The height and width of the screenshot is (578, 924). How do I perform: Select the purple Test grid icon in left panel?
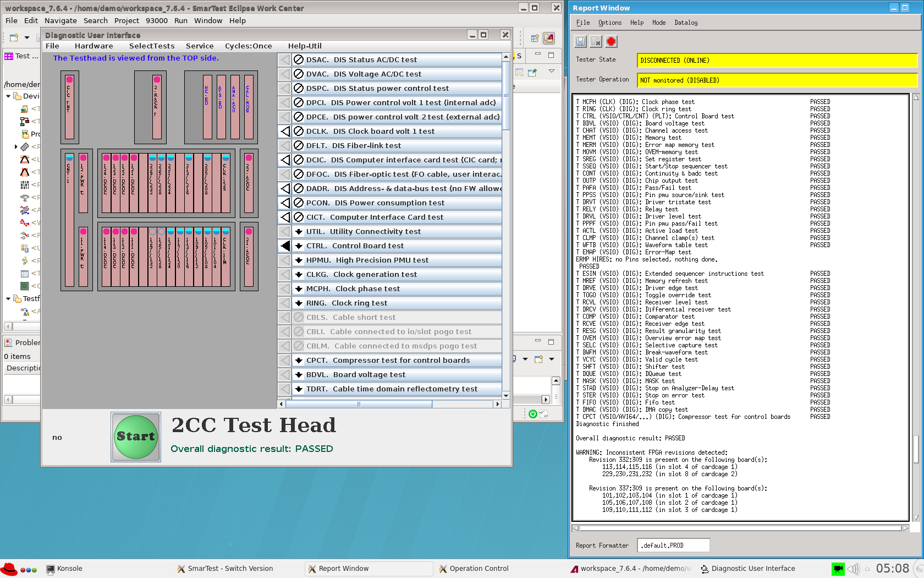click(8, 56)
